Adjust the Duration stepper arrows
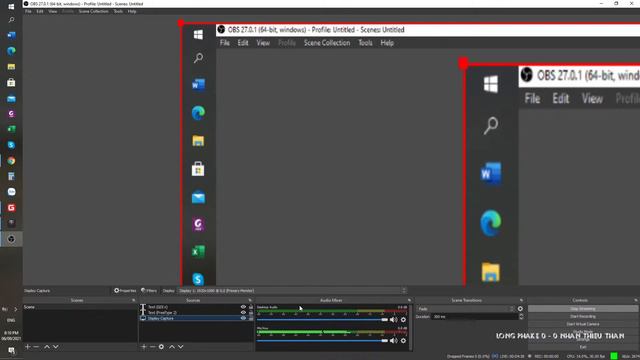 (521, 317)
